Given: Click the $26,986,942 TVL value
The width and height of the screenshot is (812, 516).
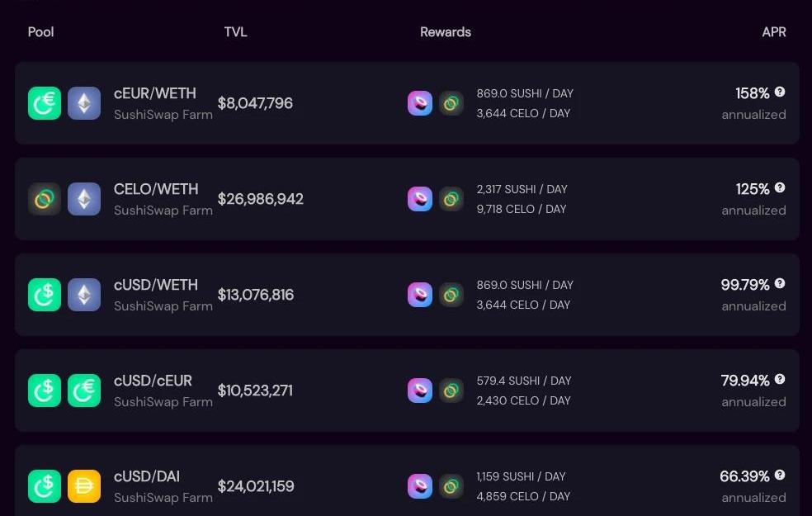Looking at the screenshot, I should (x=261, y=199).
